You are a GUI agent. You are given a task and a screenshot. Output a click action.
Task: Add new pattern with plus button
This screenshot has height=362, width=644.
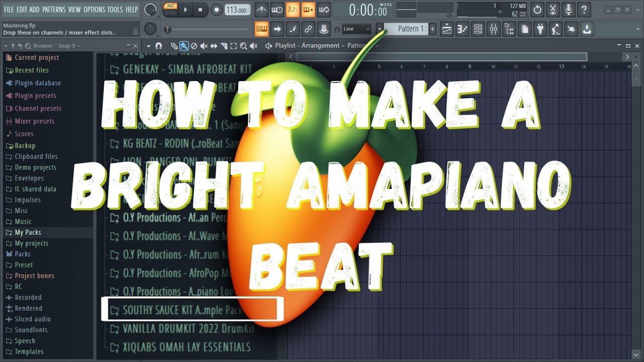[x=432, y=29]
